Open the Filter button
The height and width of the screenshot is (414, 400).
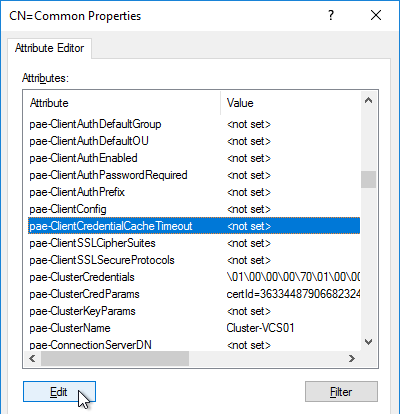click(x=341, y=392)
